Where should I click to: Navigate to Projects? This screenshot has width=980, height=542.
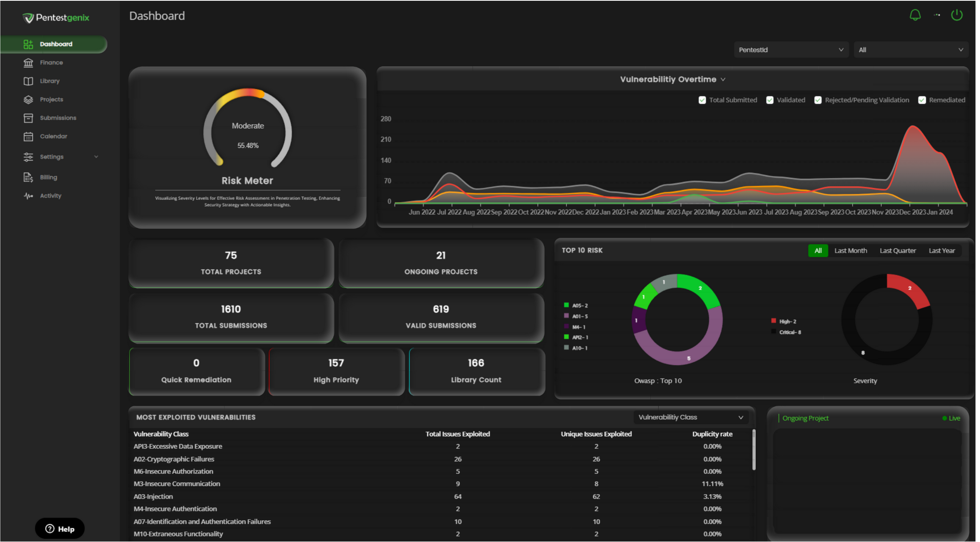point(51,100)
